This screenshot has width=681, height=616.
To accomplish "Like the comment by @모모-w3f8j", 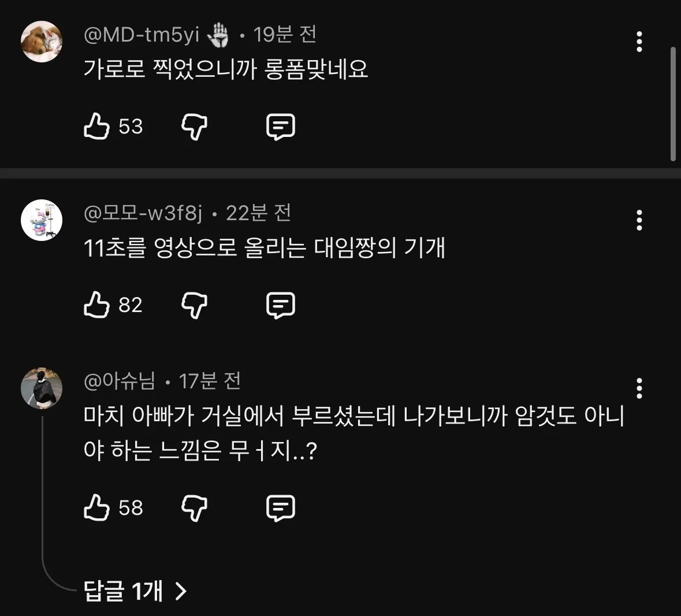I will (97, 305).
